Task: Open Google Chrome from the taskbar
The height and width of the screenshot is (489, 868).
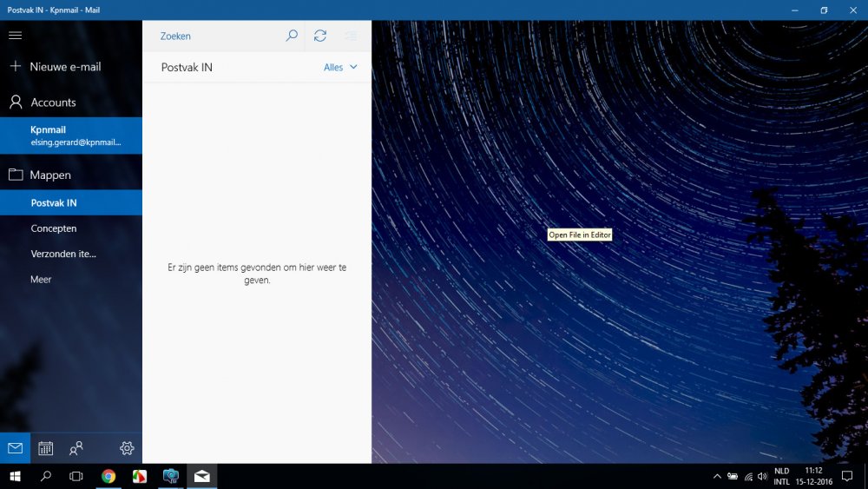Action: [108, 476]
